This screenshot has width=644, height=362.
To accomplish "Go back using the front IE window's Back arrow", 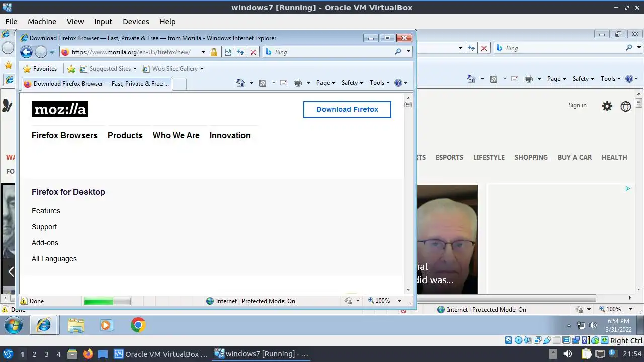I will (x=27, y=52).
